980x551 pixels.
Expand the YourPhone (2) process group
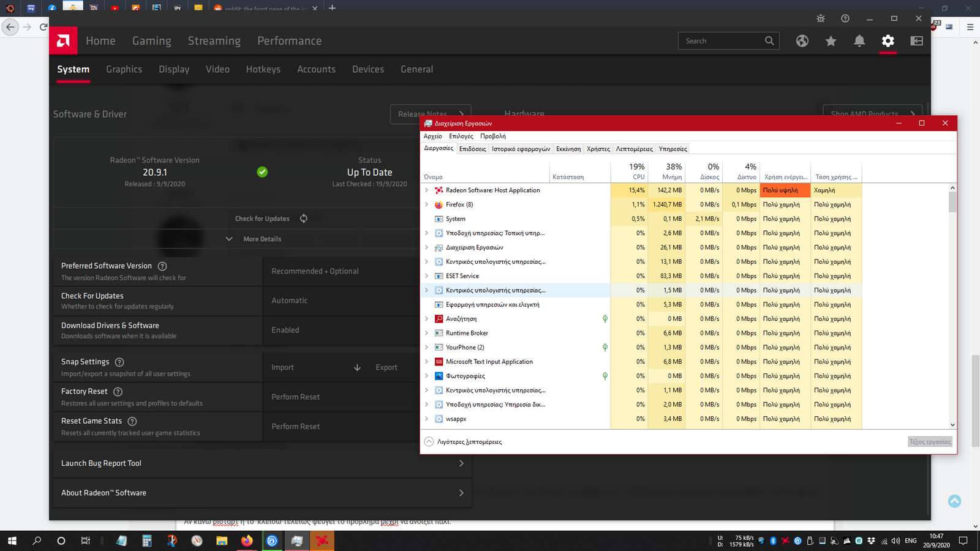pos(426,347)
